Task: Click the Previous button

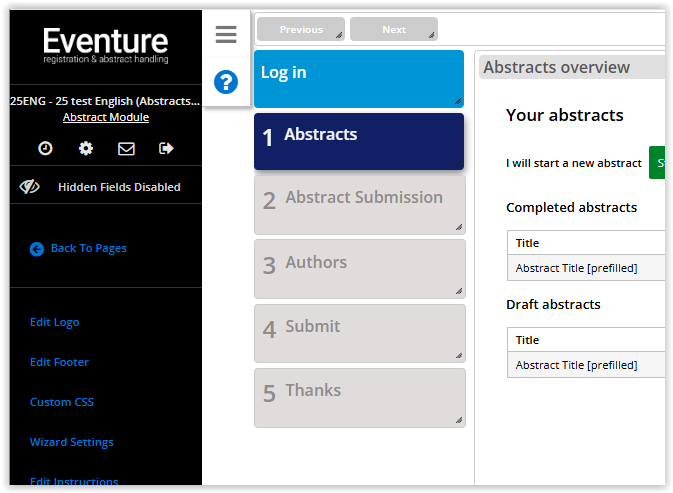Action: tap(301, 30)
